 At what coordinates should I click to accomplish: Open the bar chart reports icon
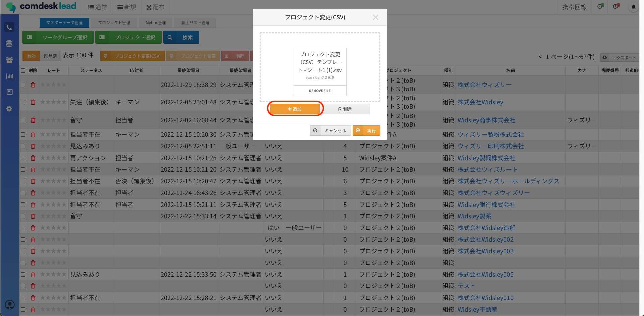(x=10, y=76)
